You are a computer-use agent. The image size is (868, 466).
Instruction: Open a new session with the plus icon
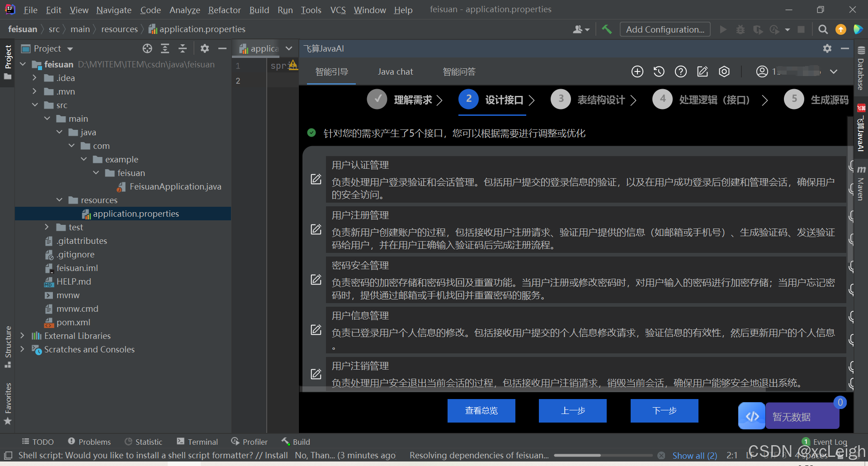(x=637, y=71)
